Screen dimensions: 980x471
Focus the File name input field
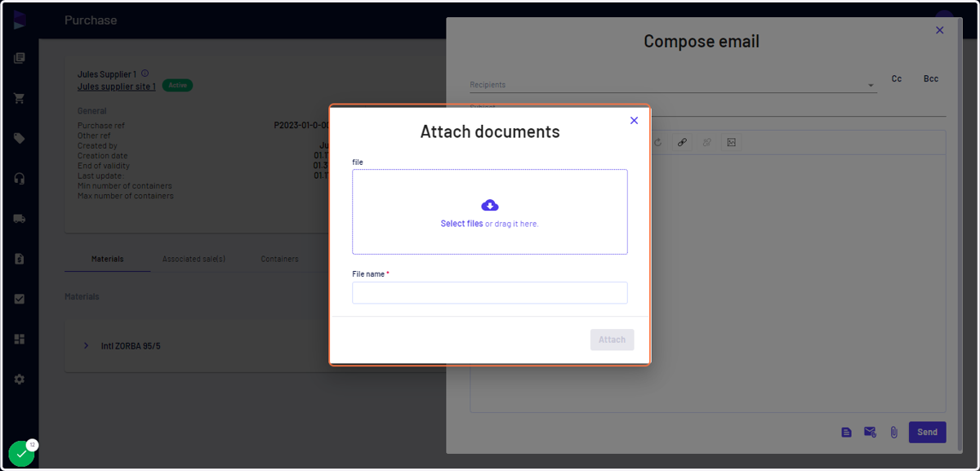(x=490, y=293)
